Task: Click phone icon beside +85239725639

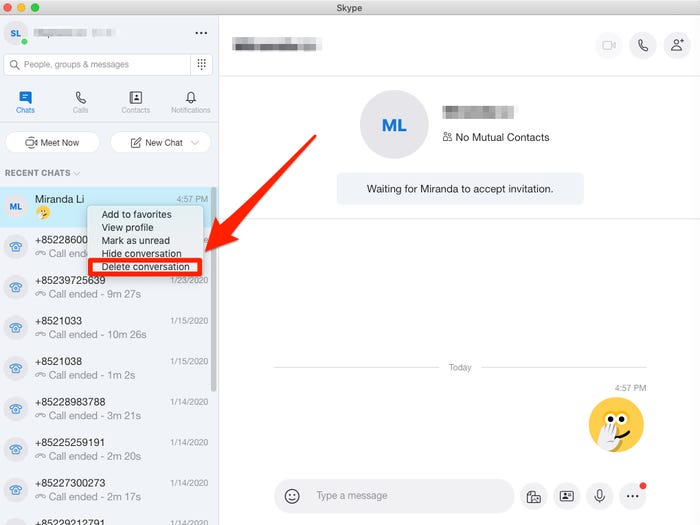Action: (16, 287)
